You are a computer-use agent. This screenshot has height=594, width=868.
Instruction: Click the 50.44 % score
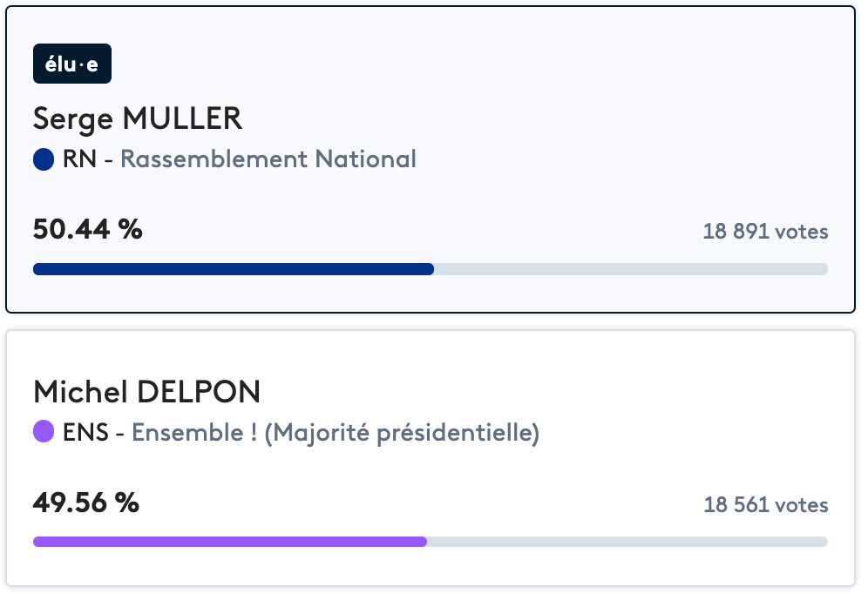(x=87, y=230)
